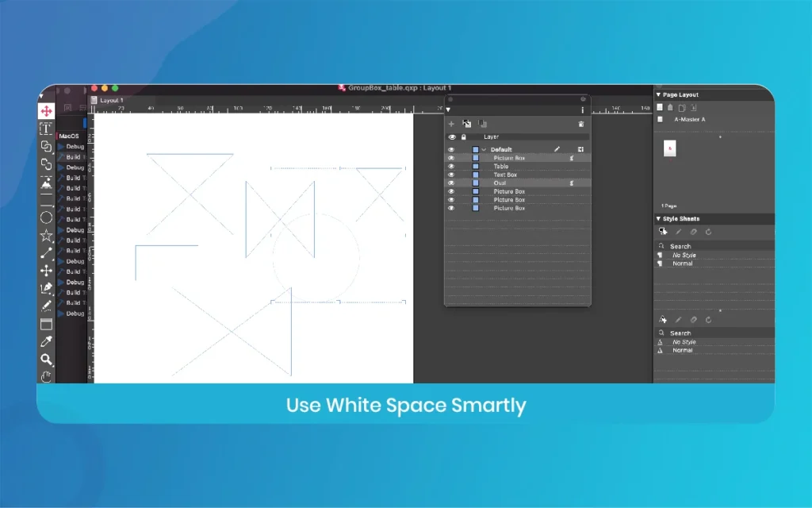The height and width of the screenshot is (508, 812).
Task: Select the Text Box row in Layers
Action: click(517, 175)
